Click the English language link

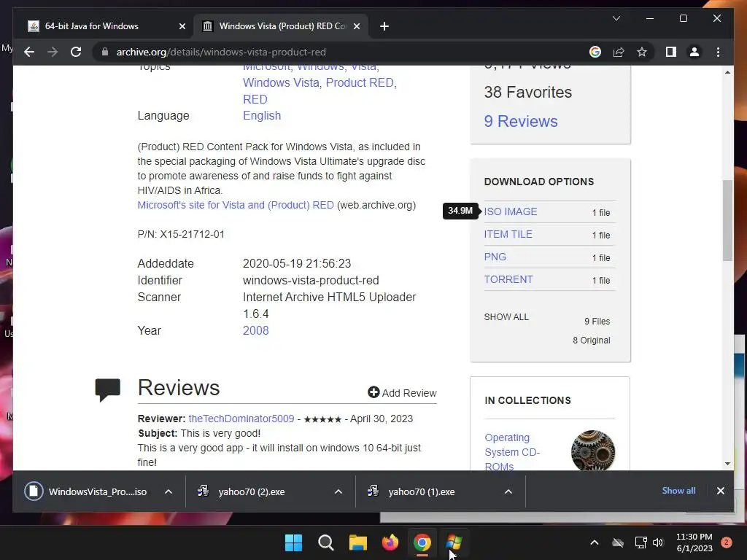(x=262, y=115)
